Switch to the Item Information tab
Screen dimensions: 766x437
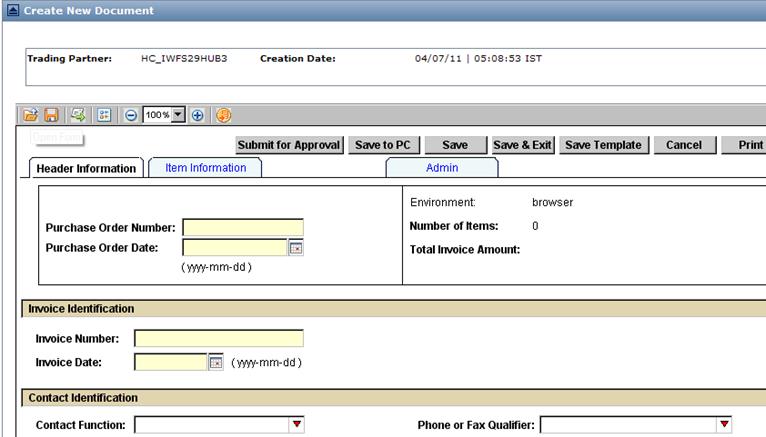(205, 168)
